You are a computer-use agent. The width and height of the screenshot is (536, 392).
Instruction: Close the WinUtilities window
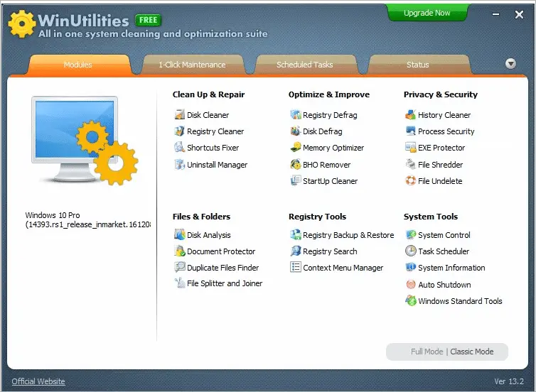(519, 14)
